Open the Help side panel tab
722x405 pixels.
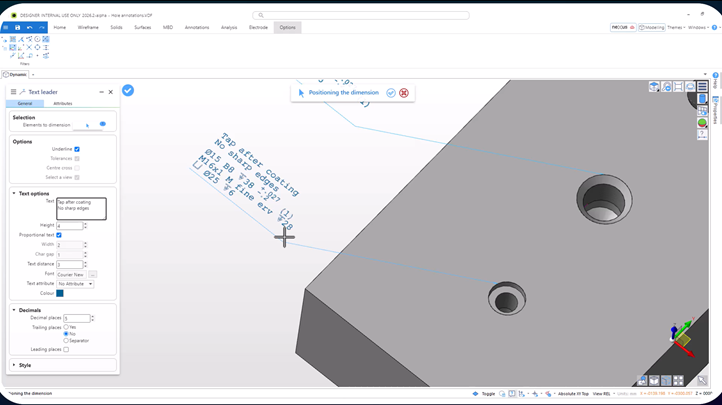click(715, 81)
